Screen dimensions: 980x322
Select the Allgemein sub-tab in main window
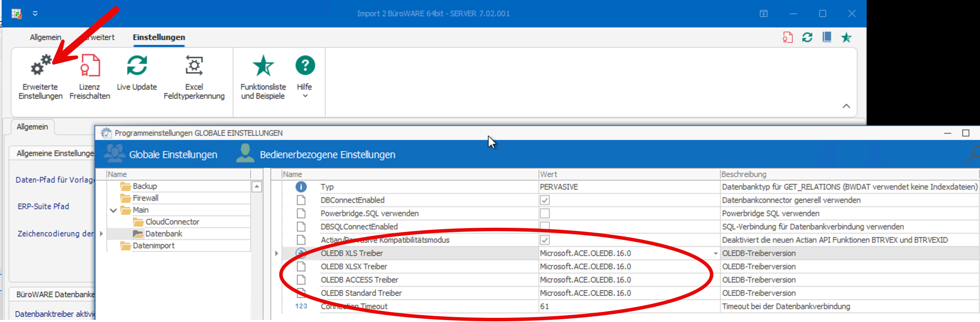click(32, 127)
